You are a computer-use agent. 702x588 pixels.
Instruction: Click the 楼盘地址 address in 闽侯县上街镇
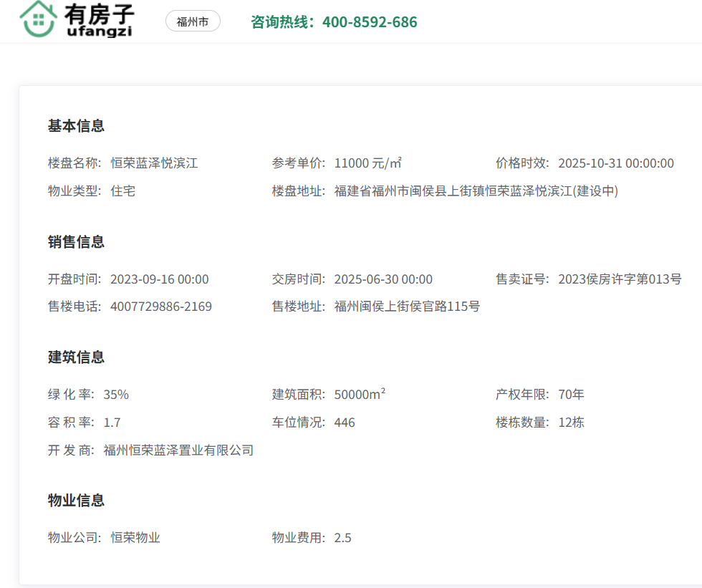coord(476,191)
